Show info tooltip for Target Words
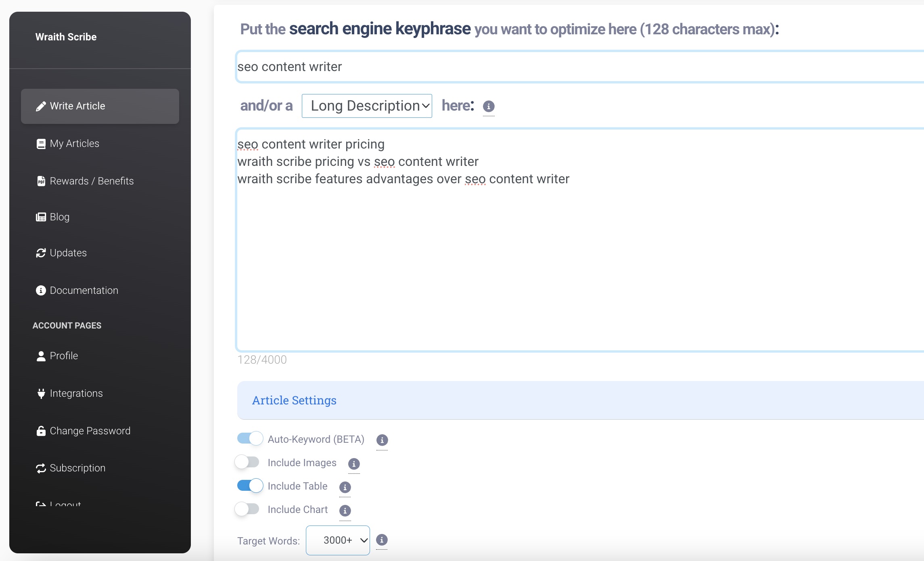The image size is (924, 561). pos(382,540)
